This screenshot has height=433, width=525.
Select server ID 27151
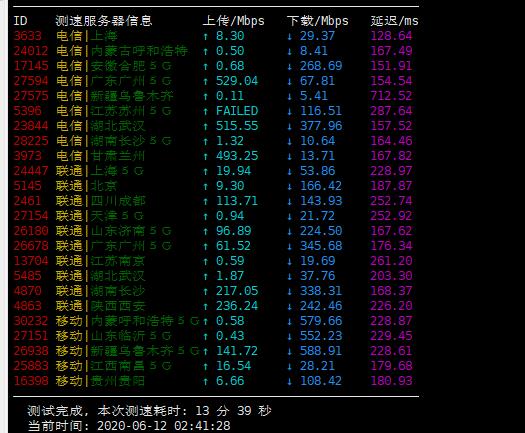coord(31,336)
